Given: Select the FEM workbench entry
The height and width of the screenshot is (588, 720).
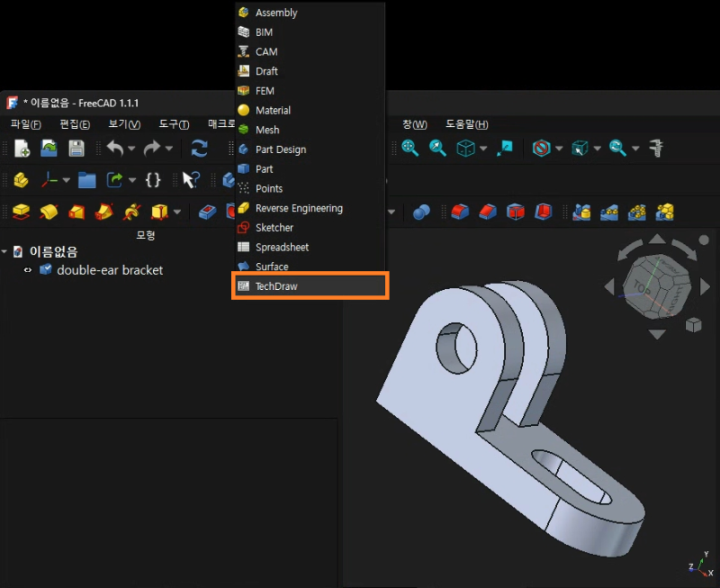Looking at the screenshot, I should (310, 91).
